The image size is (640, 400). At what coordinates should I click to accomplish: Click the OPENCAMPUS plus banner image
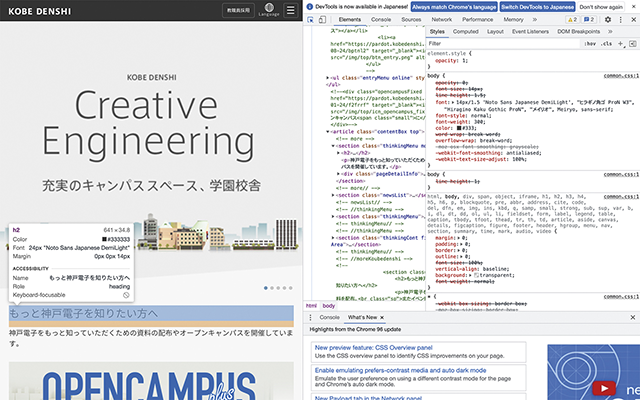pyautogui.click(x=151, y=381)
